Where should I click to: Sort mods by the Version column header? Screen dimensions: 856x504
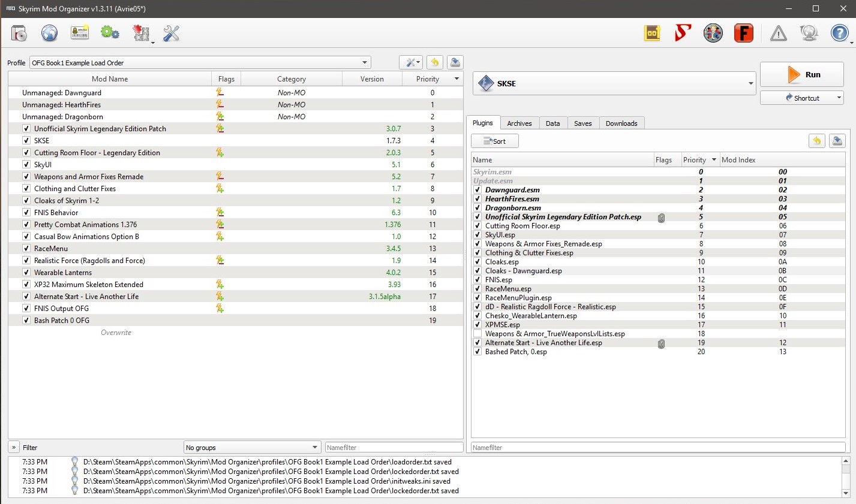pos(372,79)
